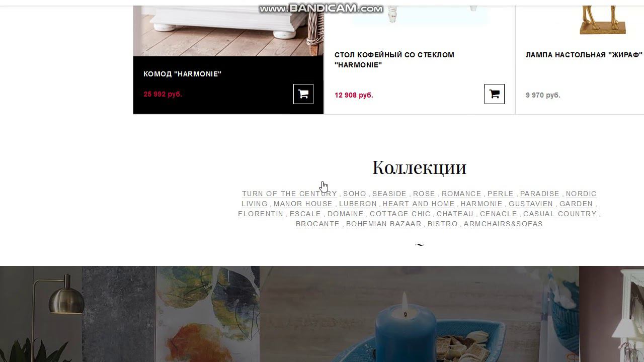Open the Bohemian Bazaar collection link
Viewport: 644px width, 362px height.
pos(384,224)
